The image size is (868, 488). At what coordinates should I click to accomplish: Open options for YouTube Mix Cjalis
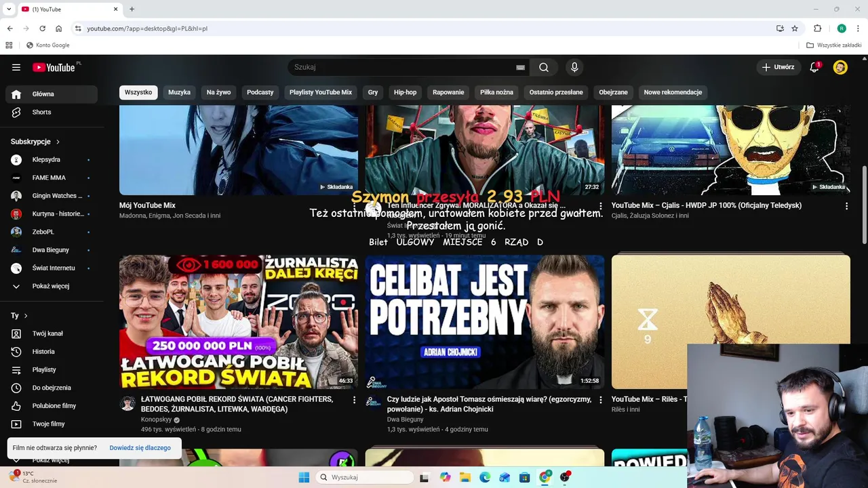tap(846, 206)
